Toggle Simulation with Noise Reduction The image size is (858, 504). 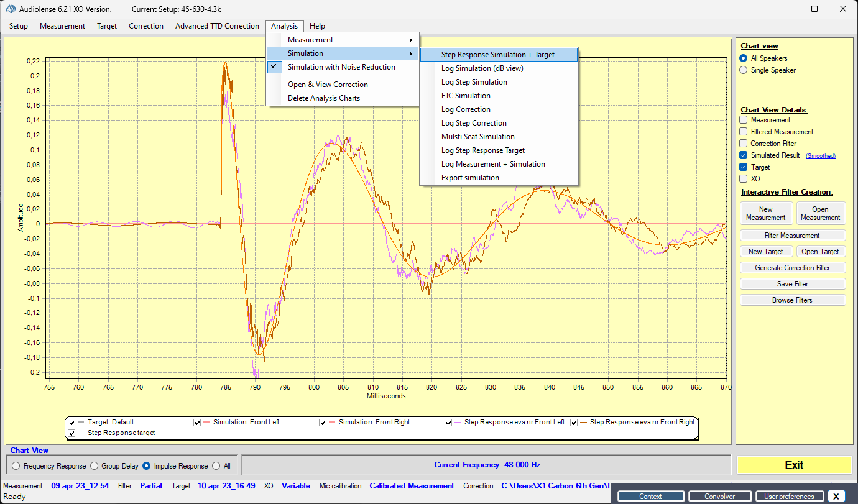[343, 67]
